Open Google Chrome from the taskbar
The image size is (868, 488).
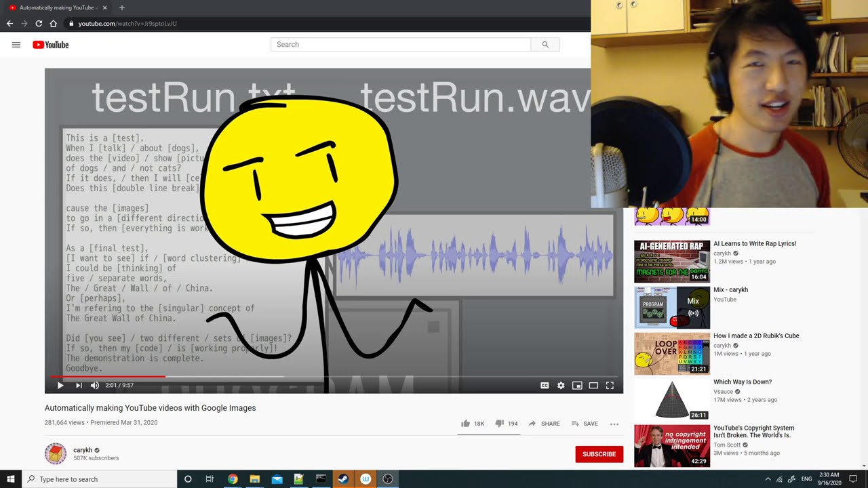click(x=233, y=479)
